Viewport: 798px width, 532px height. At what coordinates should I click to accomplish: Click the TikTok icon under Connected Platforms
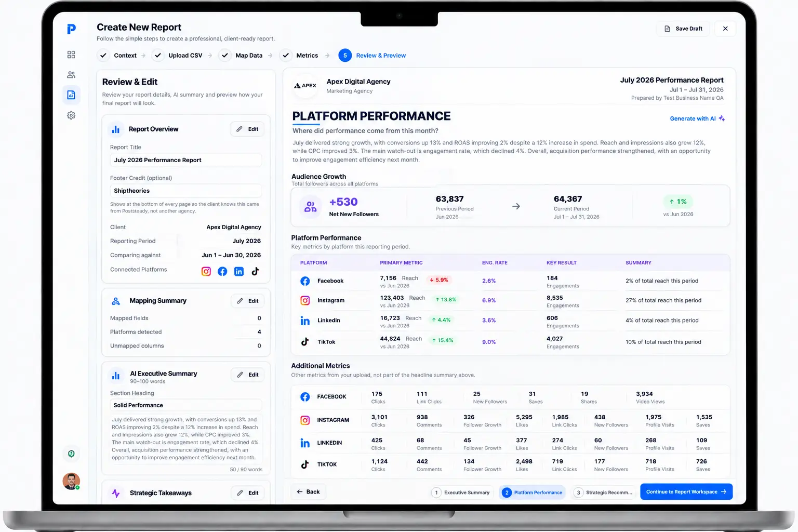pos(255,271)
